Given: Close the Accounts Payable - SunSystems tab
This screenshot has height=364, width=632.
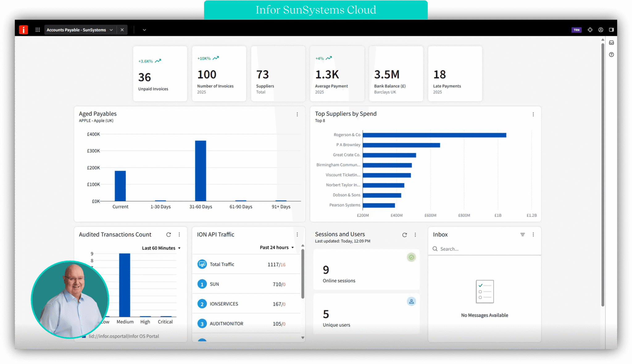Looking at the screenshot, I should (122, 30).
